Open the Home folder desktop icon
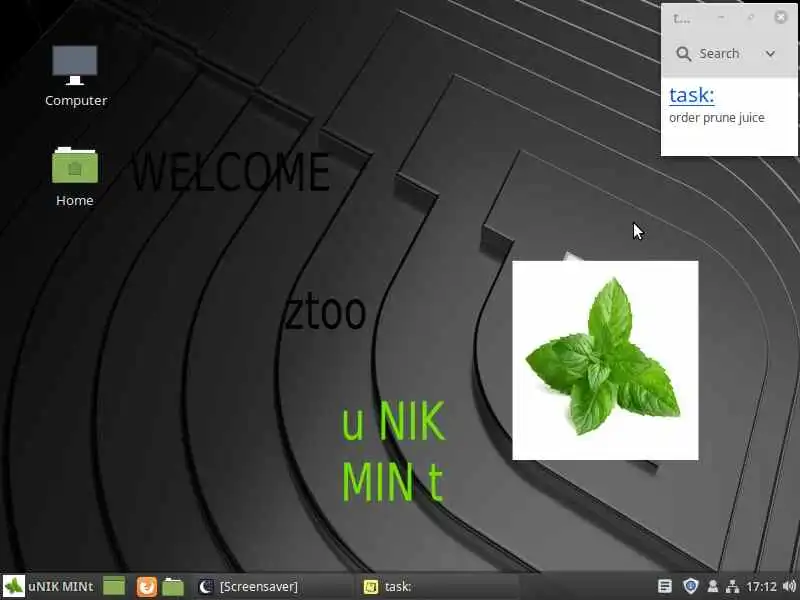This screenshot has height=600, width=800. (74, 177)
